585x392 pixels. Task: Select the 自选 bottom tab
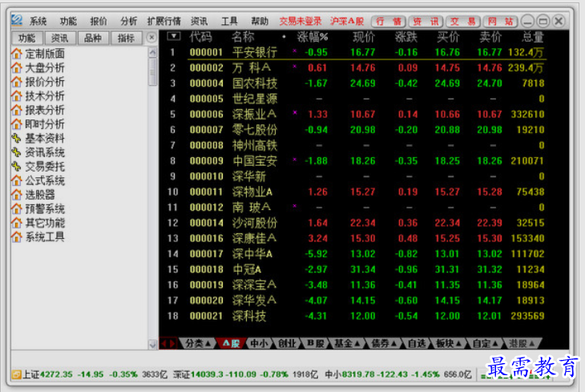[x=417, y=343]
